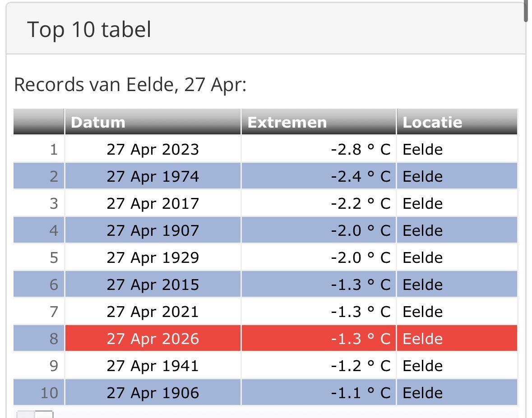
Task: Click rank number 10 in the table
Action: 49,393
